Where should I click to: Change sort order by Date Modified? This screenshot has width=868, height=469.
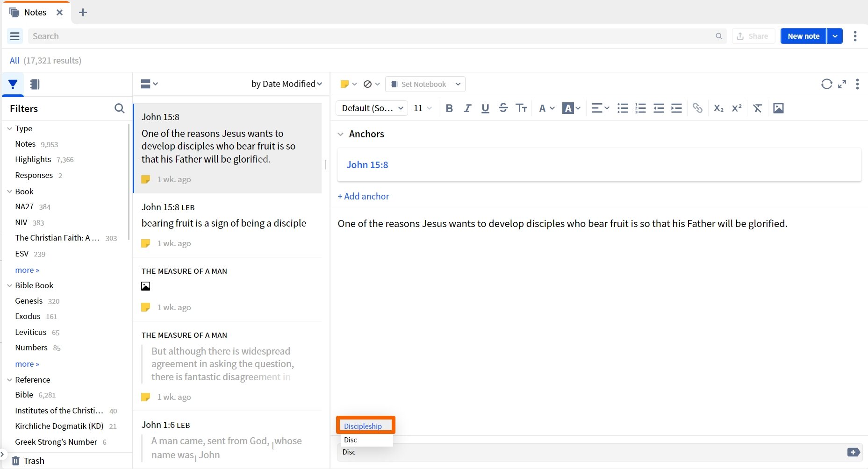coord(287,84)
